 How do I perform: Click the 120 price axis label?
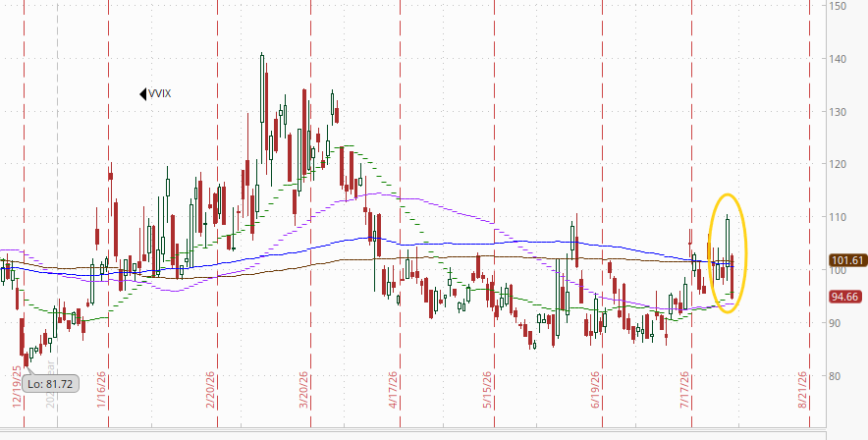[x=837, y=164]
